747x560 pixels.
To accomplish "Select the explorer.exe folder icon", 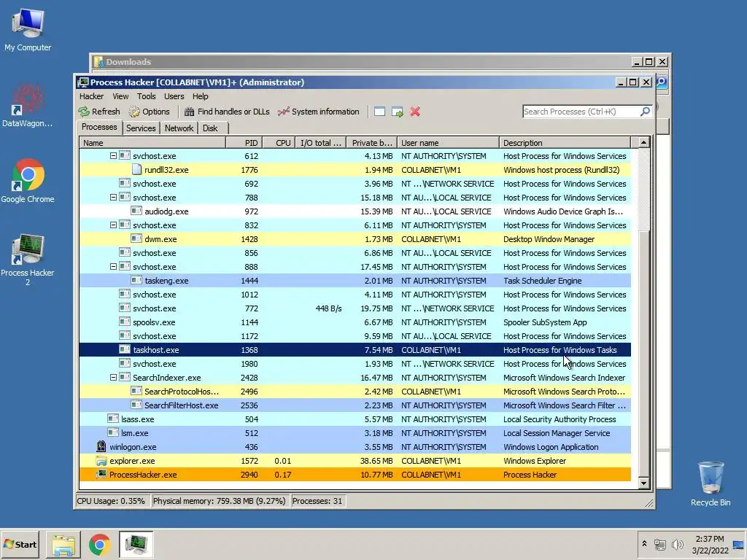I will coord(101,461).
